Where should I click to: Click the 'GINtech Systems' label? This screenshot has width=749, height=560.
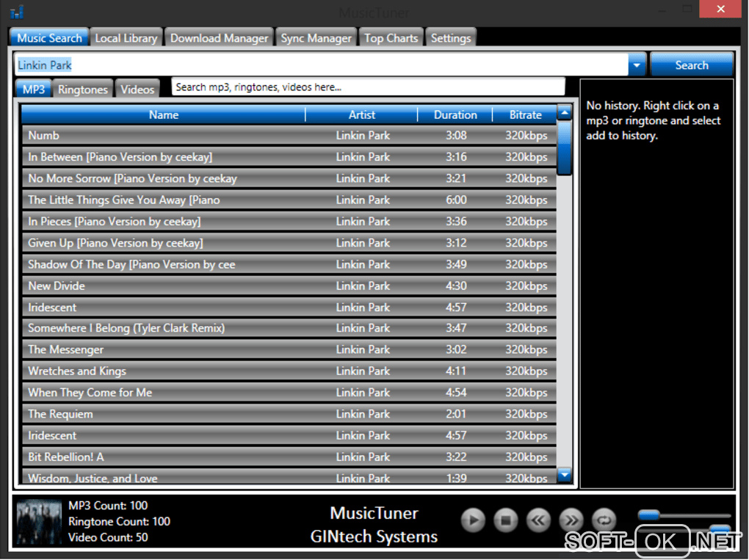pos(374,537)
